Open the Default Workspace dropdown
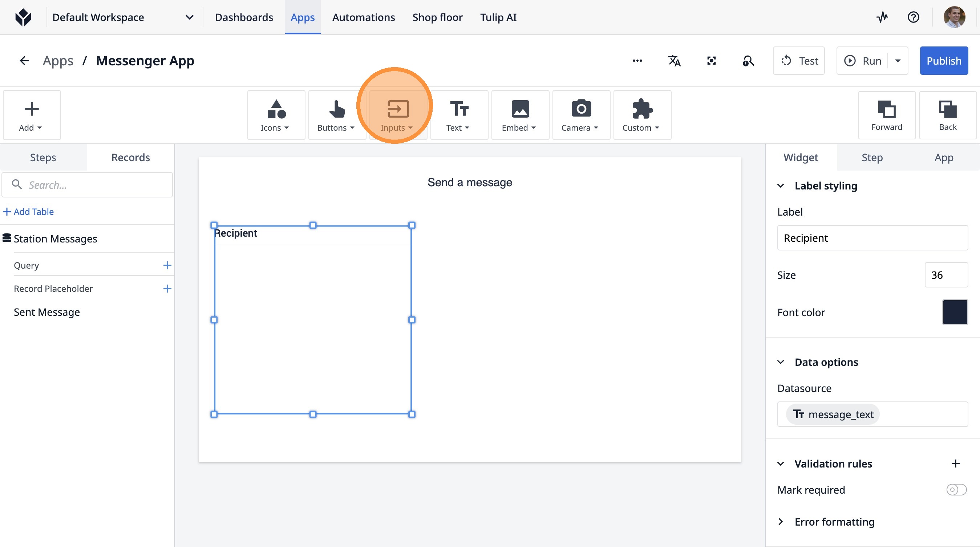Viewport: 980px width, 547px height. tap(122, 17)
